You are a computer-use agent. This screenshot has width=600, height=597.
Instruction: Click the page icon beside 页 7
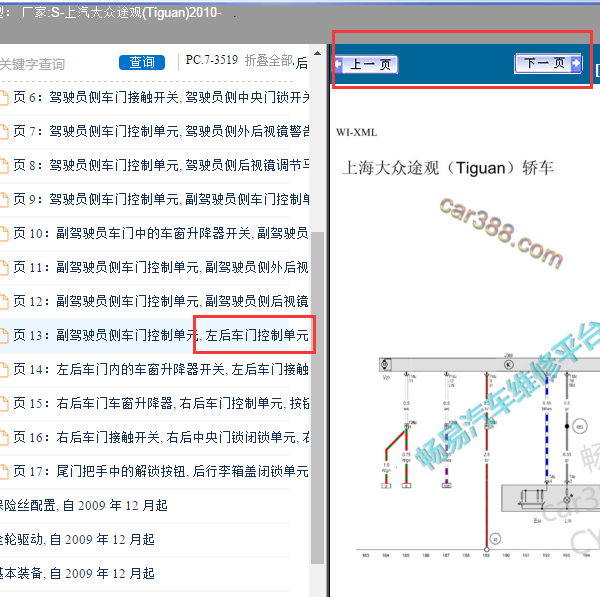tap(3, 132)
